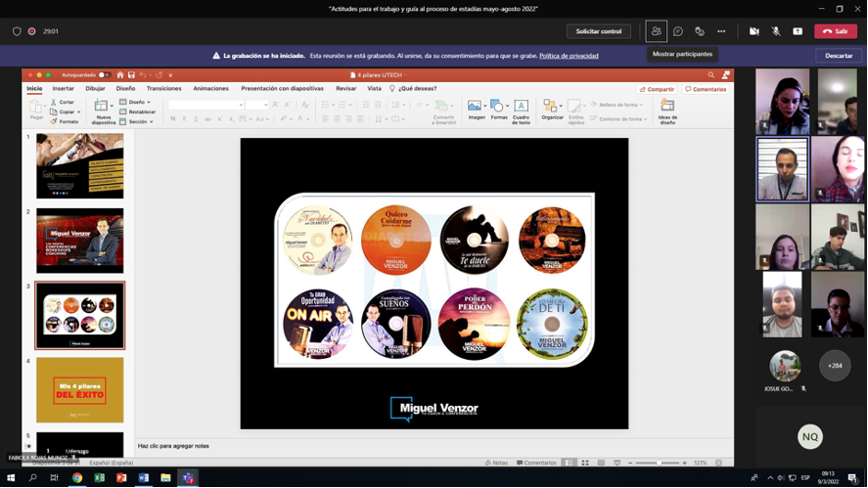Open Presentación con diapositivas tab
This screenshot has height=488, width=868.
pyautogui.click(x=283, y=89)
